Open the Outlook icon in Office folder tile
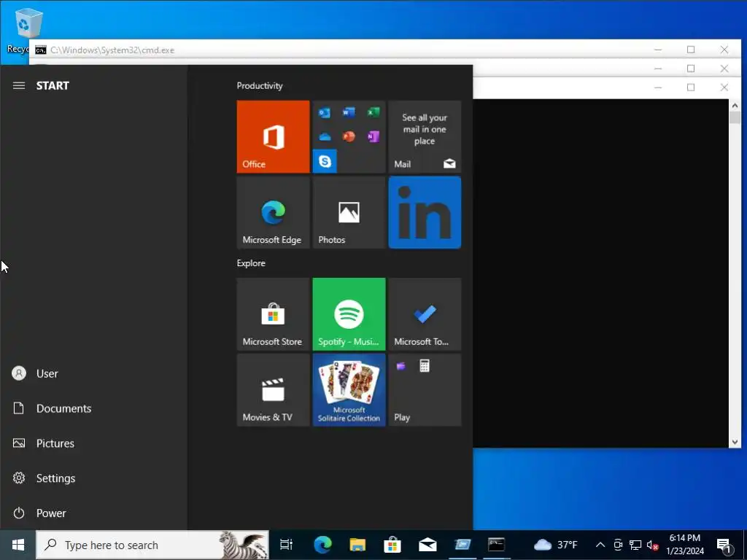The width and height of the screenshot is (747, 560). point(325,113)
